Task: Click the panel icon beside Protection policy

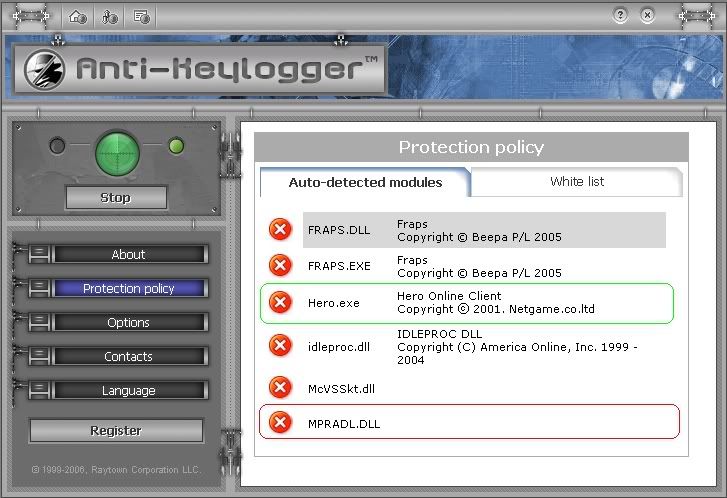Action: [x=39, y=288]
